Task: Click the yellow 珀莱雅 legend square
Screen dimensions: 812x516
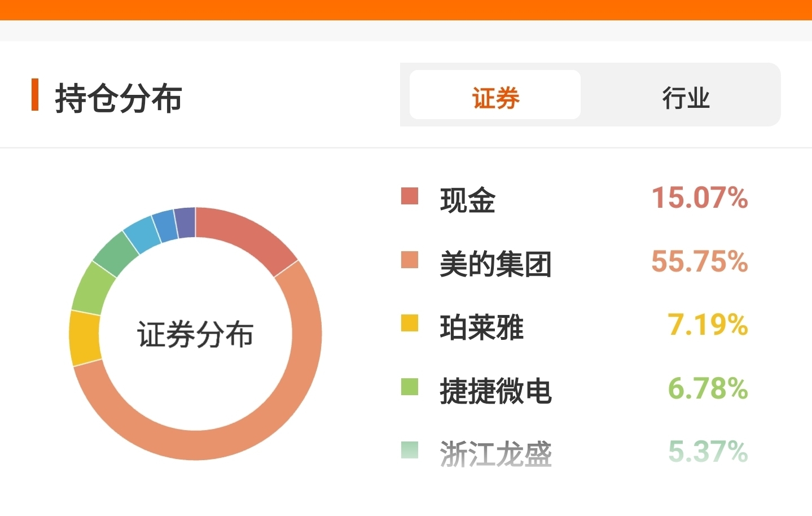Action: (x=410, y=323)
